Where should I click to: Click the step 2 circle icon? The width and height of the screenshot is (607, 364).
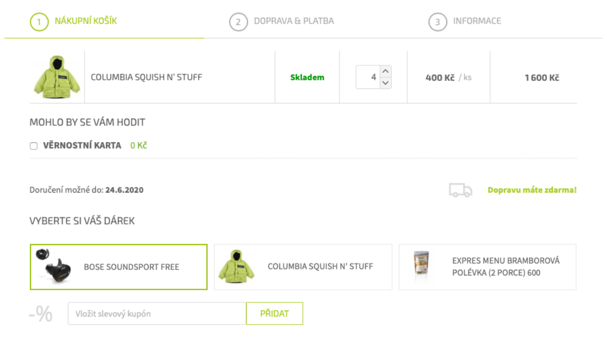coord(238,22)
